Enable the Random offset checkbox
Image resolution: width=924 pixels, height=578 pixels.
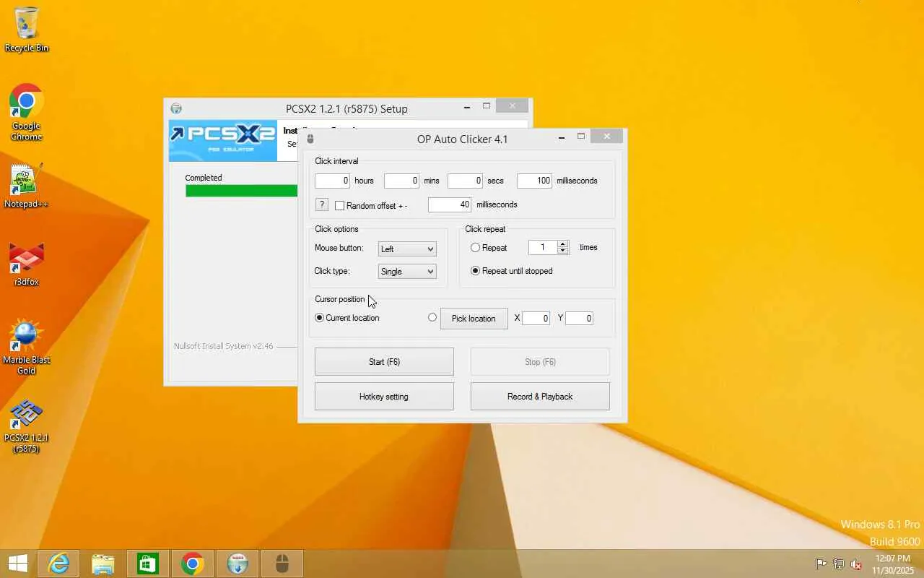[x=339, y=206]
